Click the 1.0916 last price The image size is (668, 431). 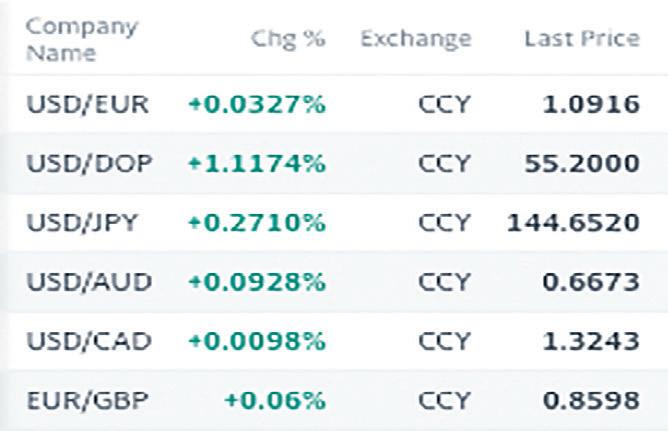pyautogui.click(x=588, y=104)
